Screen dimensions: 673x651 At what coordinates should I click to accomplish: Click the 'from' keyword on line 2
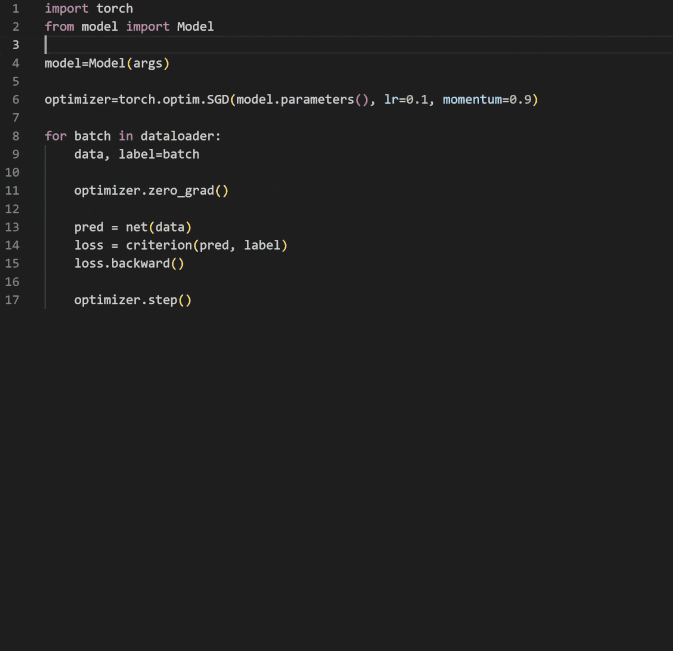pyautogui.click(x=59, y=27)
